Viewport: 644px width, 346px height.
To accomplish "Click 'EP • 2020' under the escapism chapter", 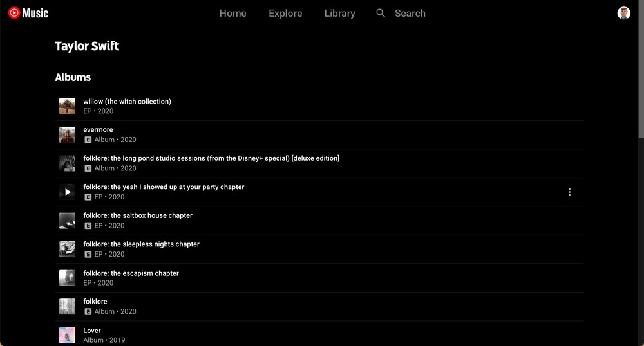I will click(x=98, y=283).
